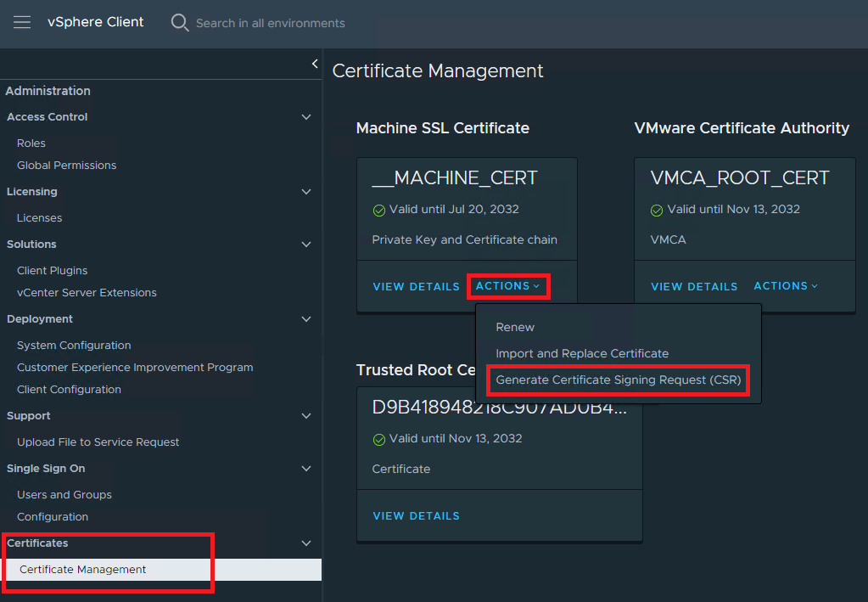868x602 pixels.
Task: Choose Import and Replace Certificate
Action: pos(582,353)
